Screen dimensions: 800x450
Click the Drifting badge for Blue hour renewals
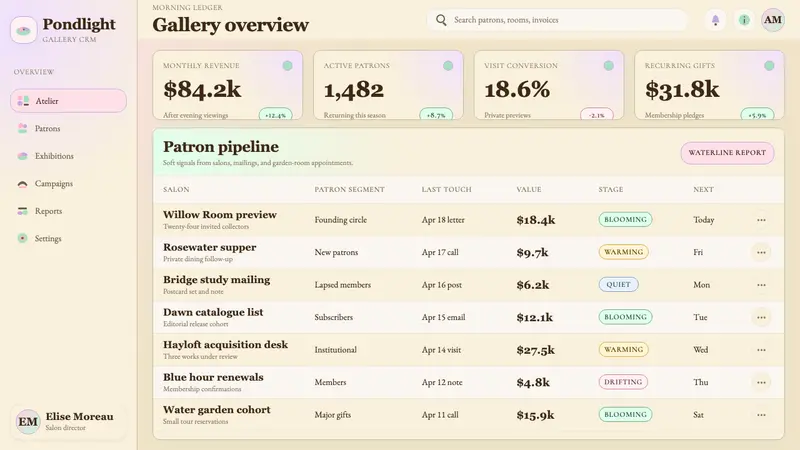point(623,382)
